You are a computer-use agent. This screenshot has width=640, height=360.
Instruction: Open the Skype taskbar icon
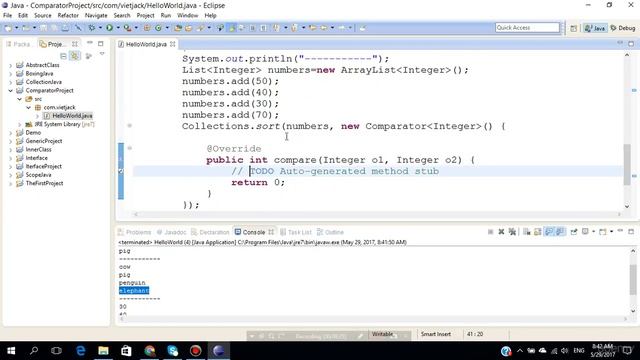click(x=173, y=351)
